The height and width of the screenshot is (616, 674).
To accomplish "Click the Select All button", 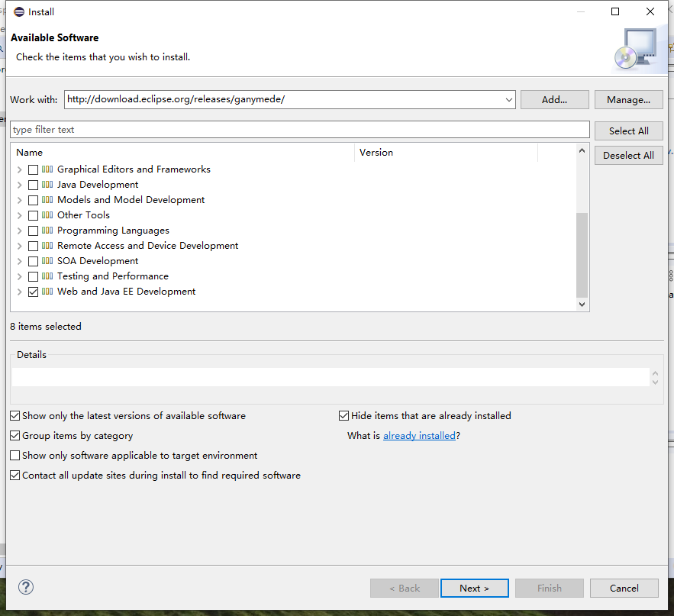I will click(x=628, y=131).
